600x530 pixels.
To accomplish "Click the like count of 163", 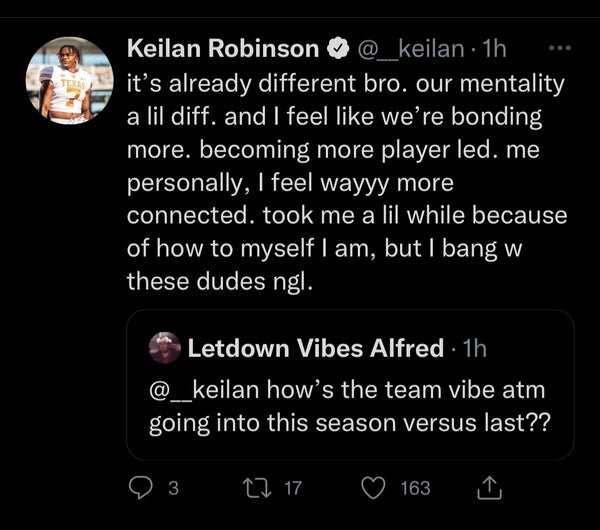I will pos(415,488).
